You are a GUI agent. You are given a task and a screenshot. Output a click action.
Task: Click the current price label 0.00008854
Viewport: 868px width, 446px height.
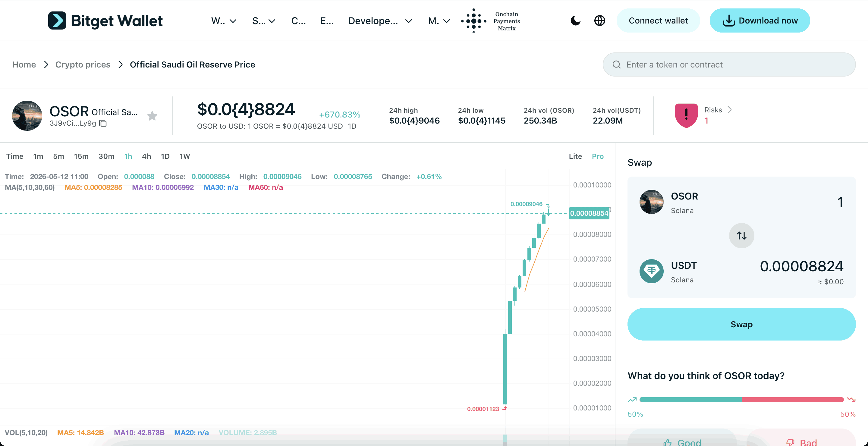tap(589, 213)
